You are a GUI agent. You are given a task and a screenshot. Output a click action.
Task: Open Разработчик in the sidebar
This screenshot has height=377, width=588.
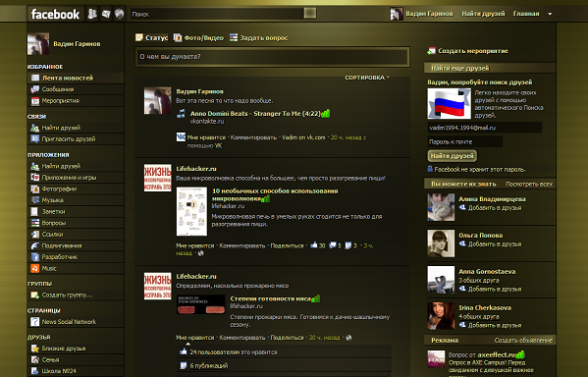pos(76,257)
